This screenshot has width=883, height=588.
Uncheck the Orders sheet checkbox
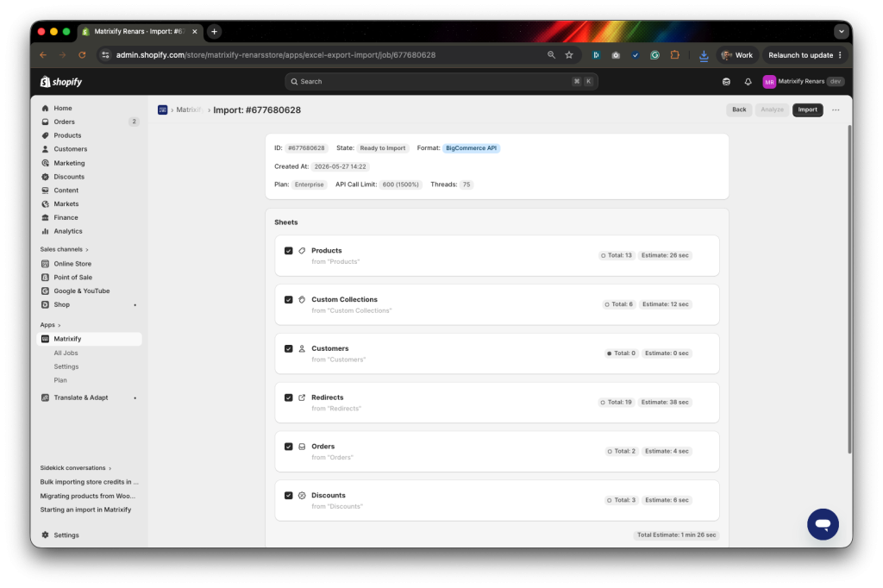click(x=288, y=447)
